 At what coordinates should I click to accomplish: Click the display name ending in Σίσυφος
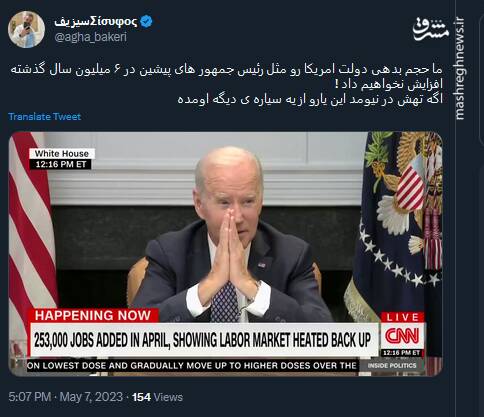click(96, 22)
